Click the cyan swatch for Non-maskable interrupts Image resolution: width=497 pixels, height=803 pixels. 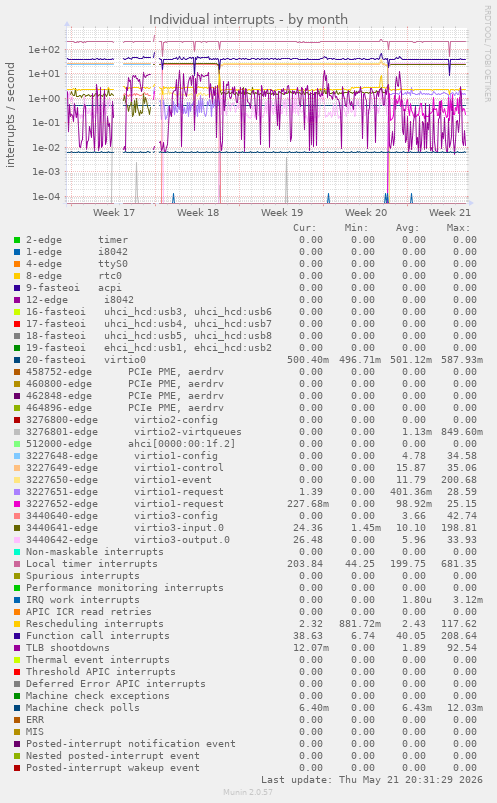[x=17, y=552]
